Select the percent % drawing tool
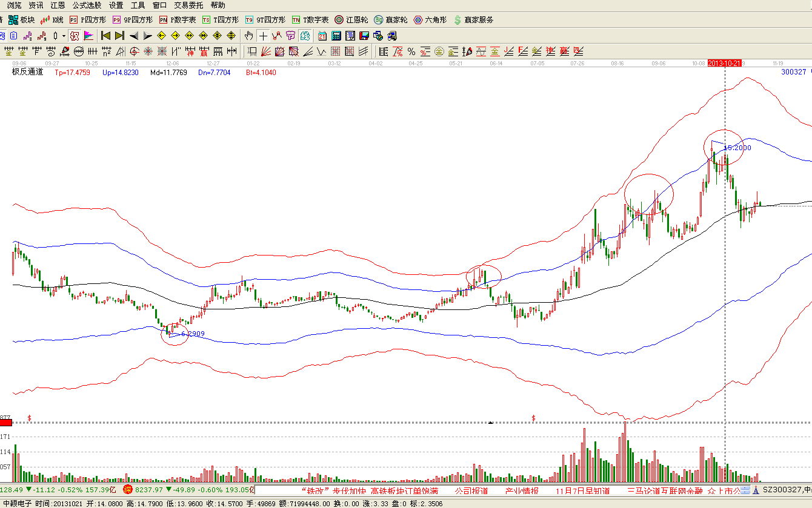Screen dimensions: 812x508 click(x=411, y=51)
